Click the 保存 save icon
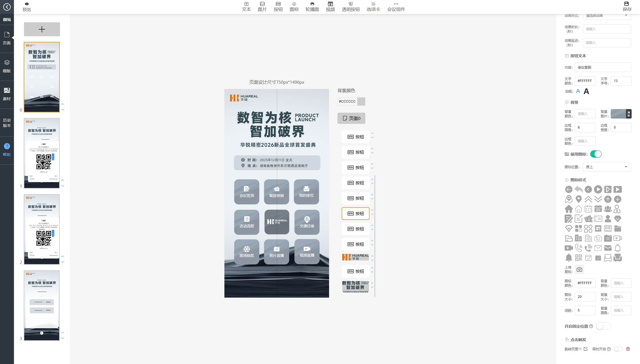640x364 pixels. click(627, 4)
